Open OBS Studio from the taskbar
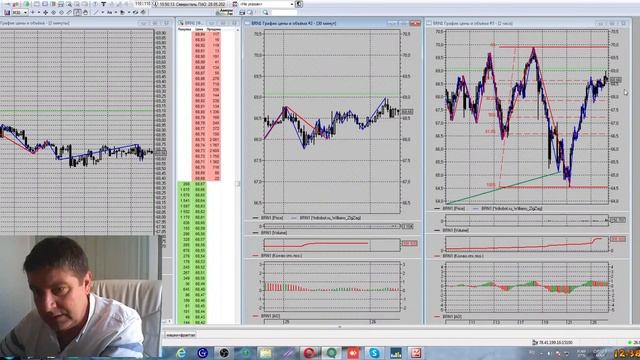 coord(224,353)
